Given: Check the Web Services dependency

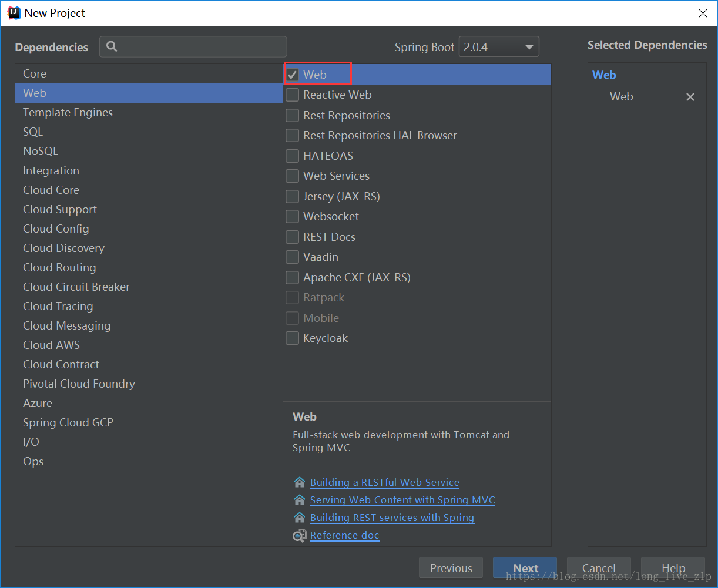Looking at the screenshot, I should coord(292,176).
